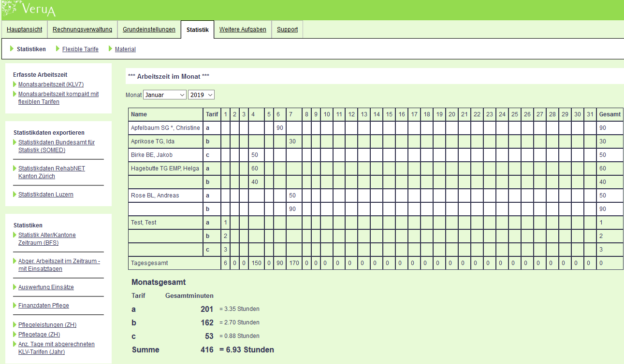Click arrow icon next to Finanzdaten Pflege
Viewport: 624px width, 364px height.
point(15,306)
